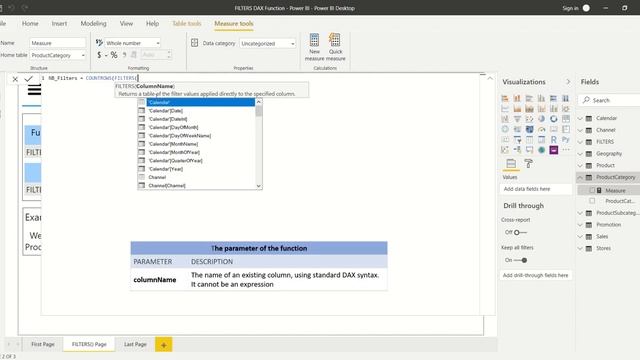Select the donut chart visual
The height and width of the screenshot is (360, 640).
[x=553, y=119]
